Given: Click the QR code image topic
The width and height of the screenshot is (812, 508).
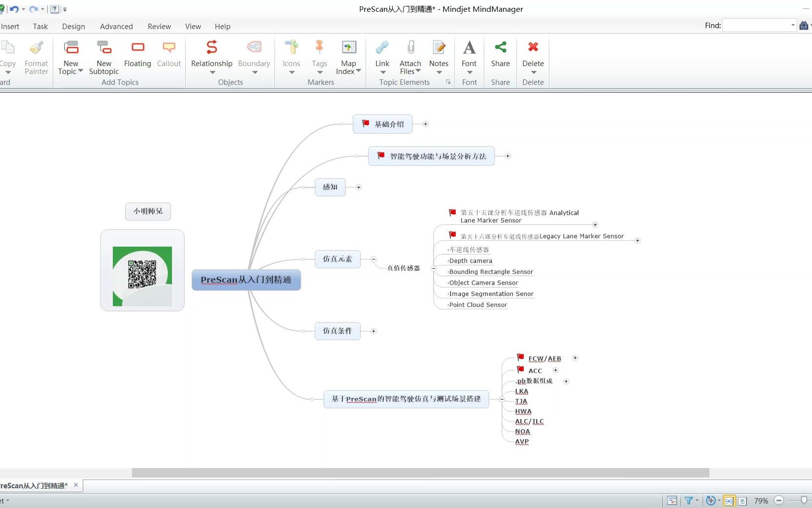Looking at the screenshot, I should pos(142,271).
